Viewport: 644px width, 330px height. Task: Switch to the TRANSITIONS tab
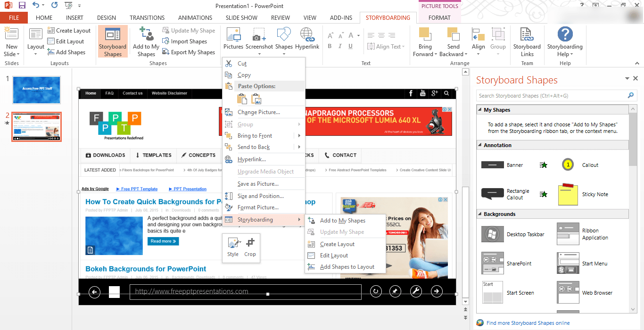click(x=147, y=18)
